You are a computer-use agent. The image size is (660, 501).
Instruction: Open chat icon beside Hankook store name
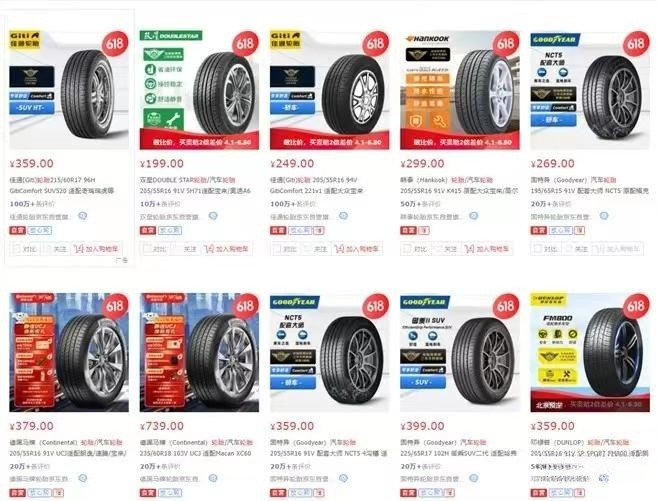coord(474,216)
